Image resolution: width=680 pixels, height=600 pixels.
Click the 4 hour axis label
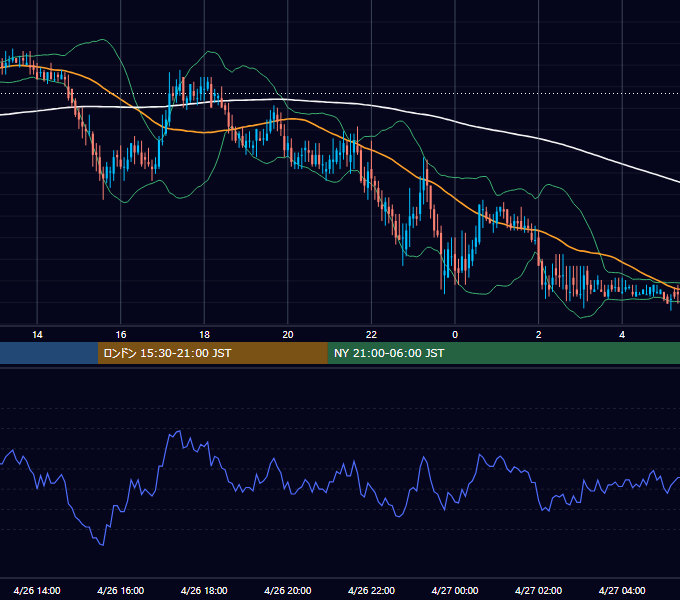(622, 335)
